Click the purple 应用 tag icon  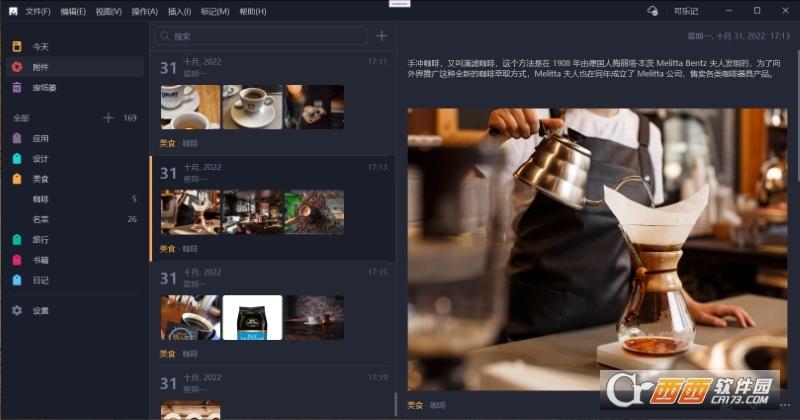[x=17, y=138]
